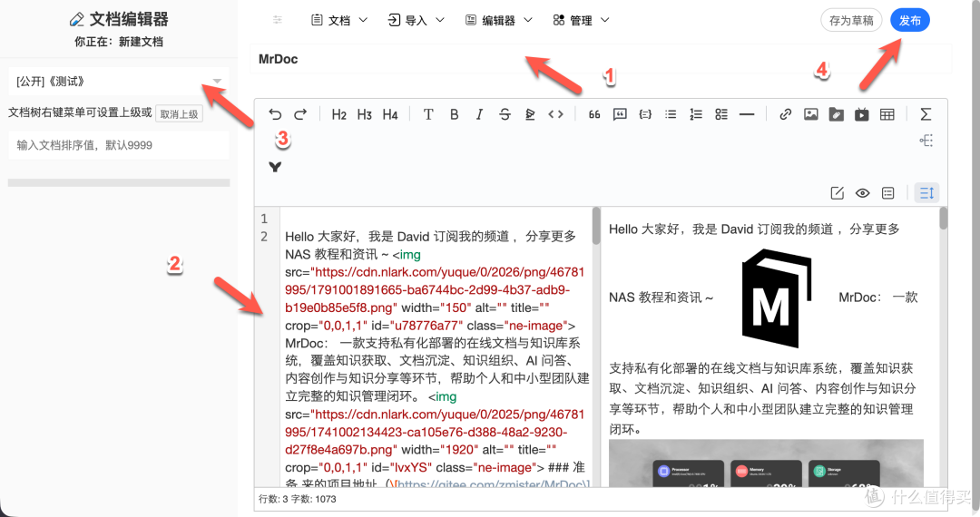Click the attachment folder icon

point(837,114)
